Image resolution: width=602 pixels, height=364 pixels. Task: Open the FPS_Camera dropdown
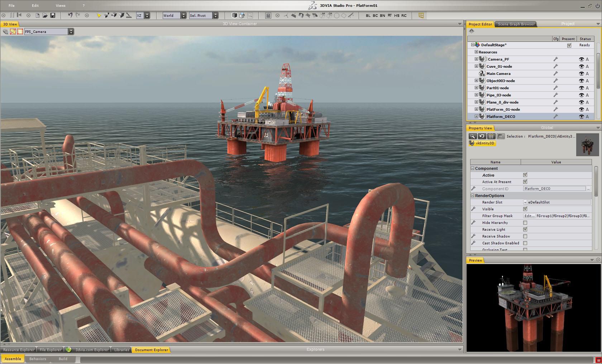pyautogui.click(x=71, y=32)
